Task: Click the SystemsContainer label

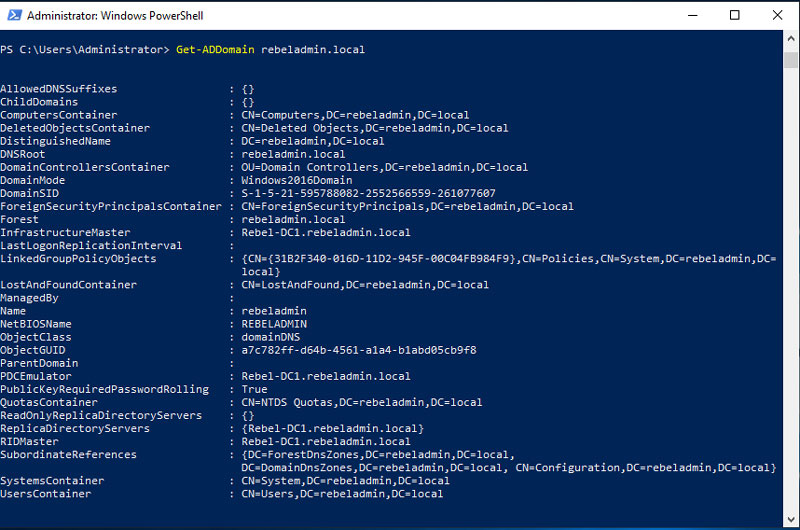Action: coord(52,481)
